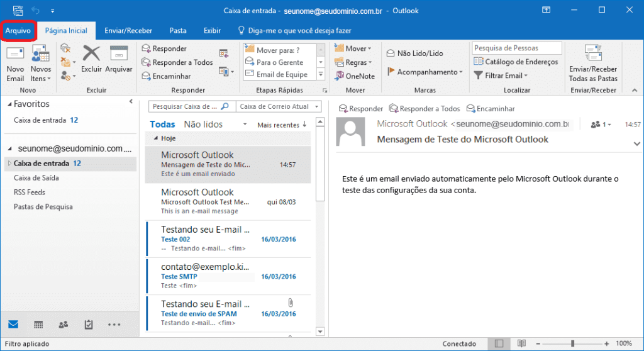Click the Pesquisa de Pessoas field
The width and height of the screenshot is (644, 351).
click(517, 48)
